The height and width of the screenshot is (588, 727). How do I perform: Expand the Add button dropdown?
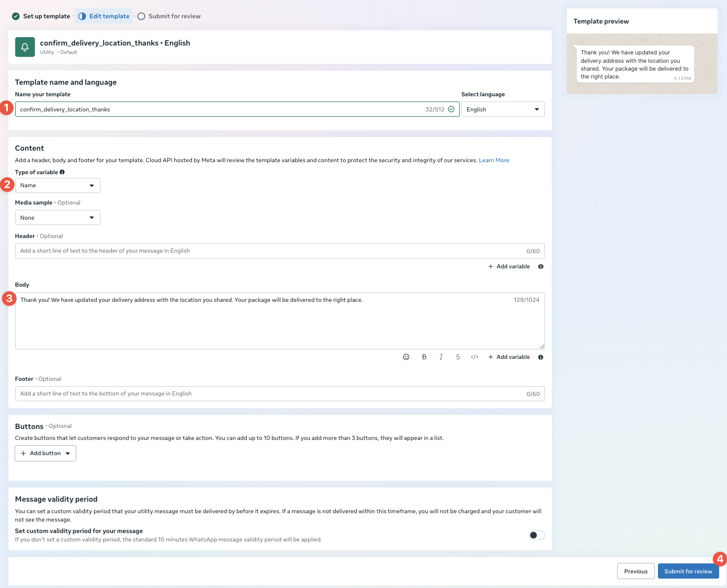pos(46,453)
